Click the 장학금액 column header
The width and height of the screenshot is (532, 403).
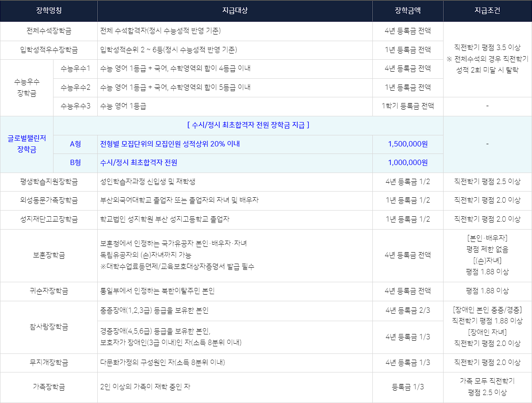408,11
